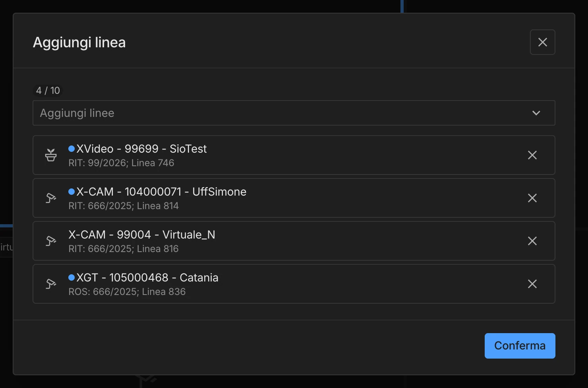Remove the X-CAM 99004 Virtuale_N line
The width and height of the screenshot is (588, 388).
(x=532, y=241)
